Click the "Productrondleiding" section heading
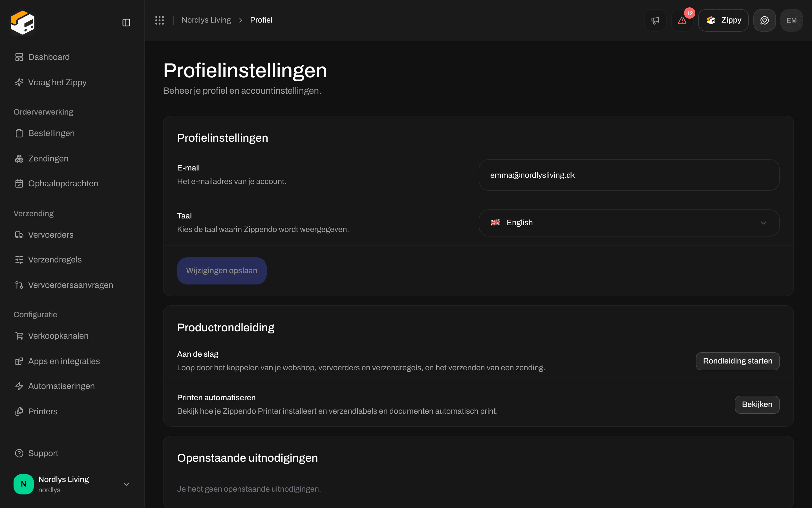 coord(226,328)
